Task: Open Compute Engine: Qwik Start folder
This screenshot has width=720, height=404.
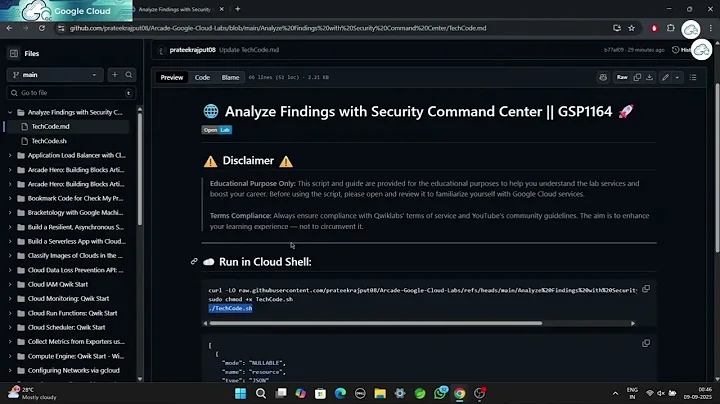Action: pos(75,356)
